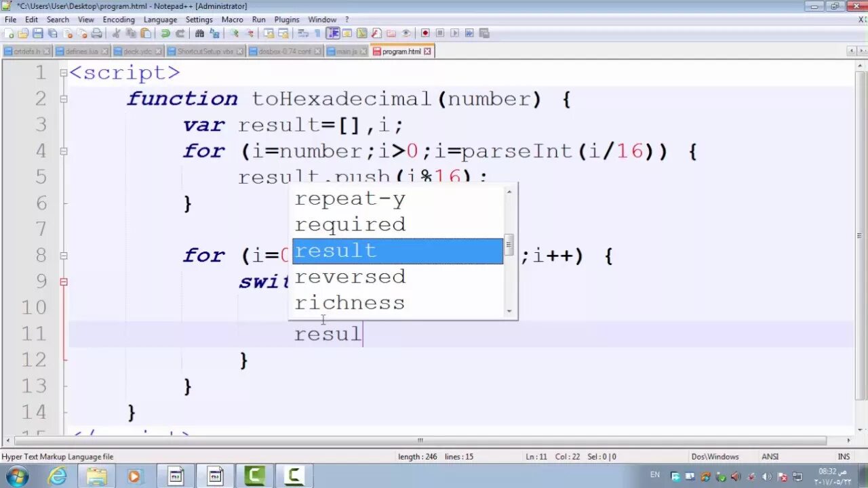Click the Save toolbar icon
The width and height of the screenshot is (868, 488).
pos(37,33)
